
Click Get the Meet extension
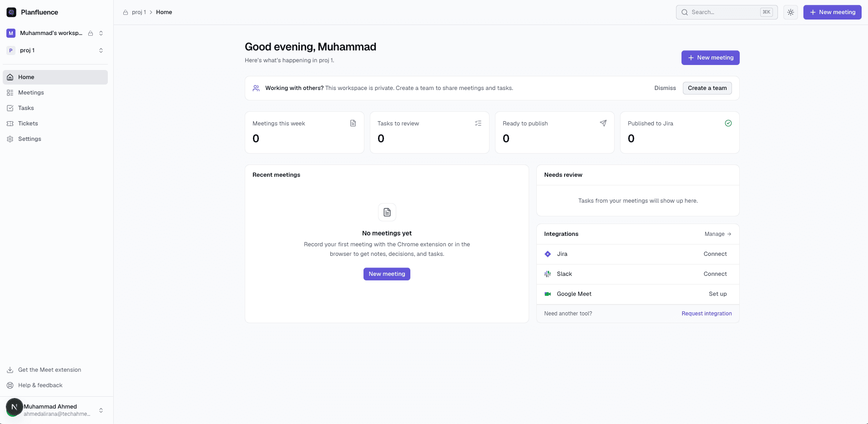56,370
